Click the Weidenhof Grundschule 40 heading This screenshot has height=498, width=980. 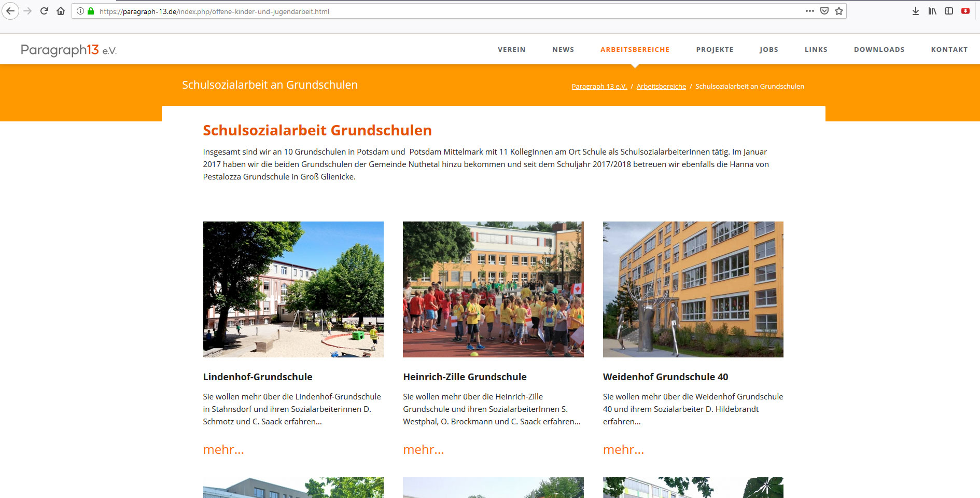coord(665,377)
